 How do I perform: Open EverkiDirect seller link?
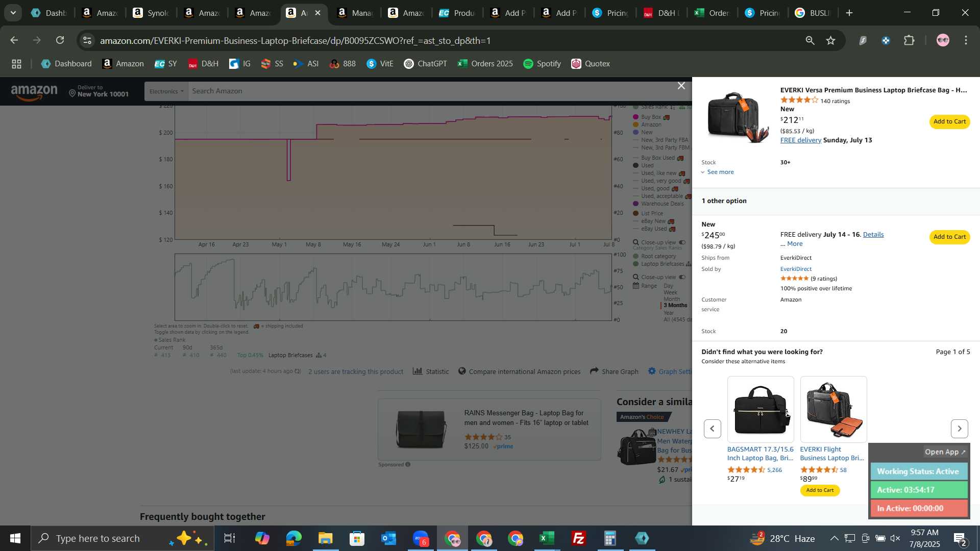796,269
